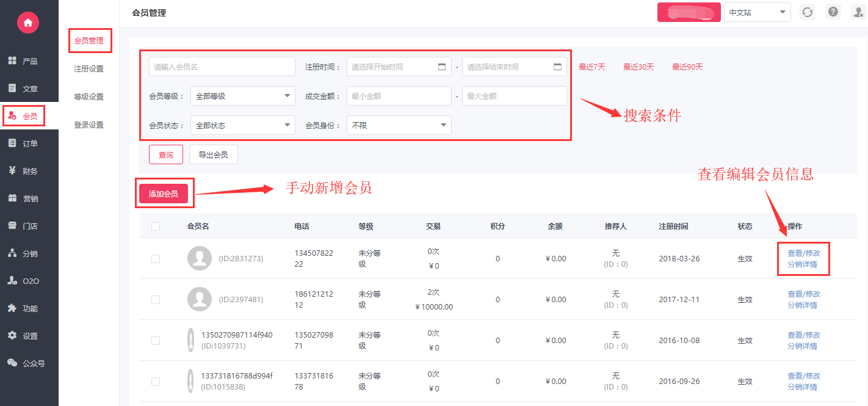This screenshot has height=406, width=868.
Task: Click the refresh icon in top bar
Action: [x=808, y=12]
